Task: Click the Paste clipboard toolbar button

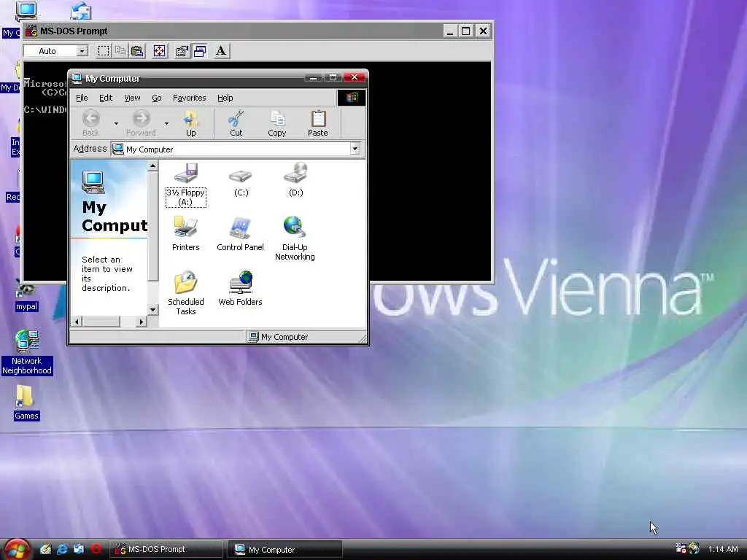Action: (x=318, y=123)
